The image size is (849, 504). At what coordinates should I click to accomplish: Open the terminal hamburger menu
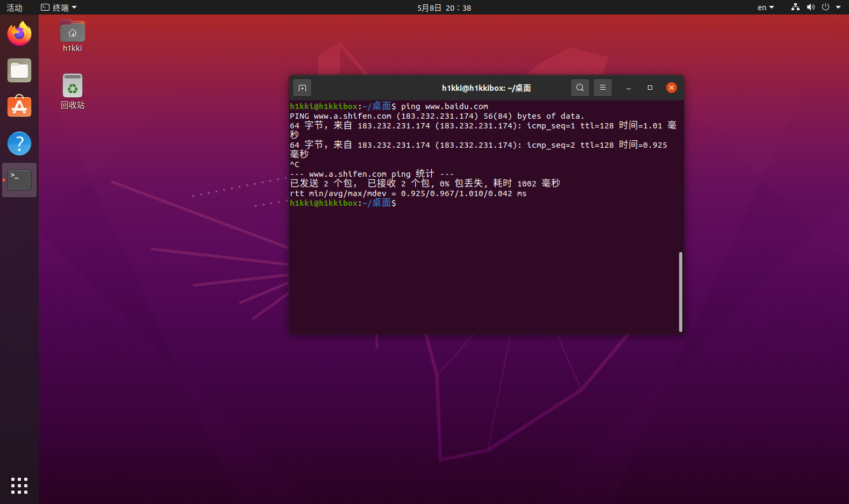point(603,88)
